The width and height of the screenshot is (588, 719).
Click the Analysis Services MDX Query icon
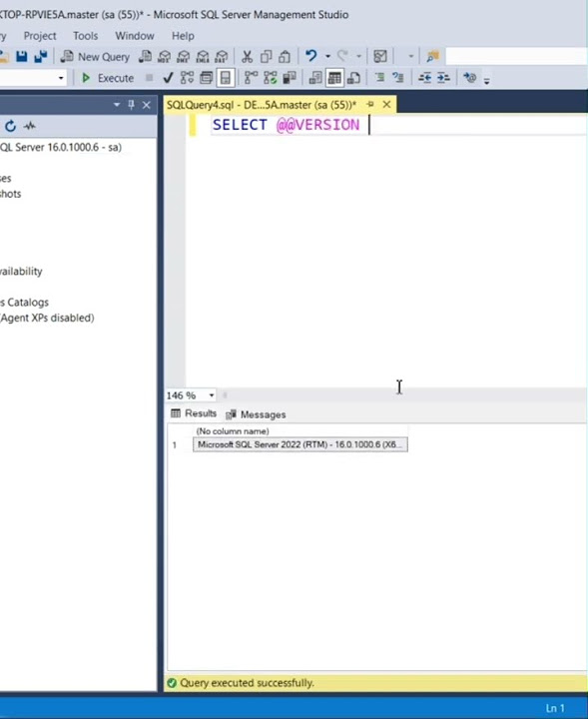coord(164,56)
